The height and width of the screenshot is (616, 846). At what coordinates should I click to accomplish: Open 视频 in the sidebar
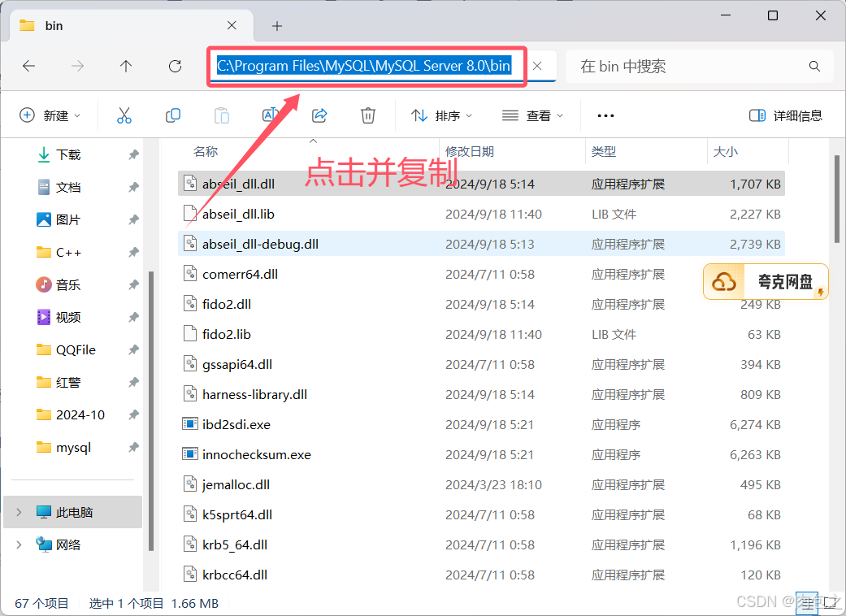coord(68,317)
